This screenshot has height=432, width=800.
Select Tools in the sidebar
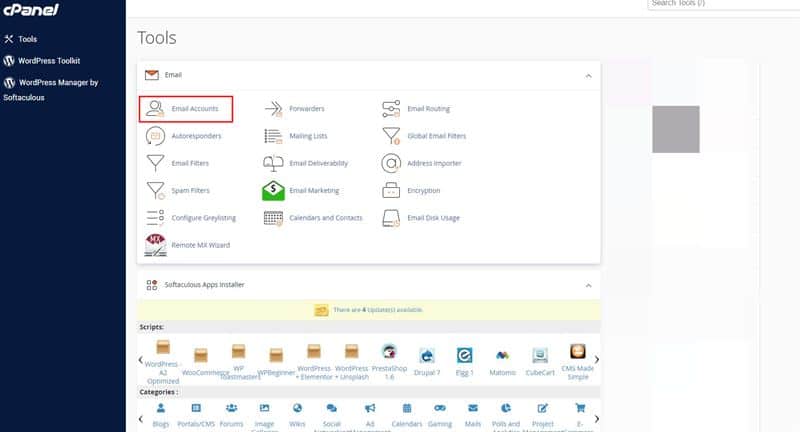(21, 39)
